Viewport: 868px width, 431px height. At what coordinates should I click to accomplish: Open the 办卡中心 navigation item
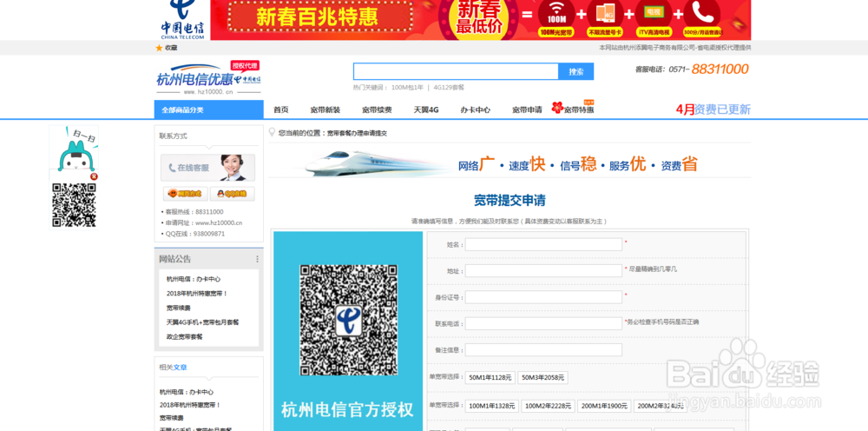[475, 109]
